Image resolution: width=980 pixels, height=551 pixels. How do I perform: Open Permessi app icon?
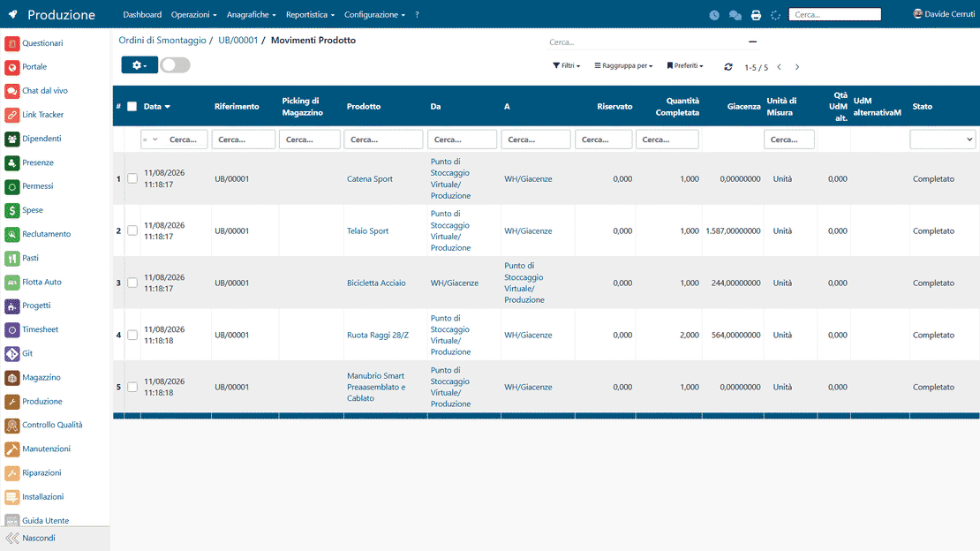11,186
